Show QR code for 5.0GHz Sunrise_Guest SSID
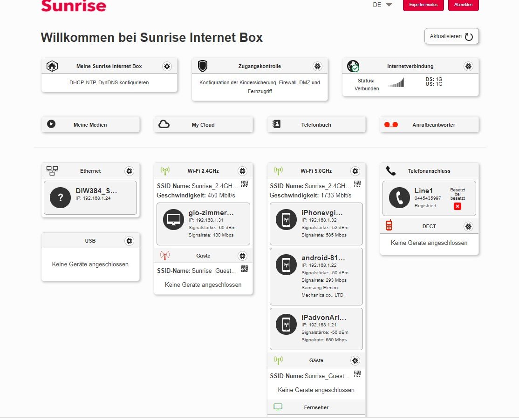The height and width of the screenshot is (420, 519). coord(357,374)
